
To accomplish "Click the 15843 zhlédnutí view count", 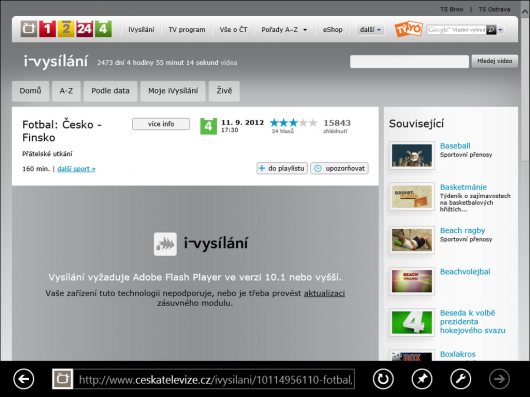I will click(x=337, y=126).
